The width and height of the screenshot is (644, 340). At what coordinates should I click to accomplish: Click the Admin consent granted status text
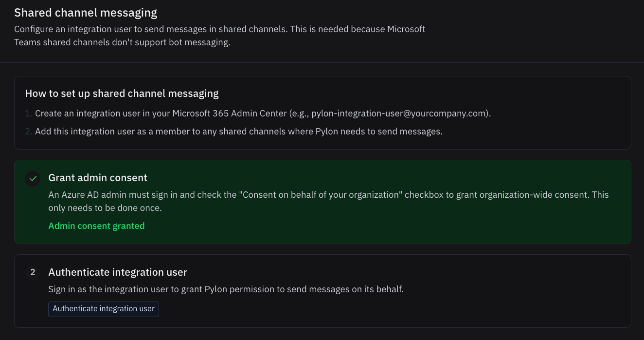coord(96,226)
